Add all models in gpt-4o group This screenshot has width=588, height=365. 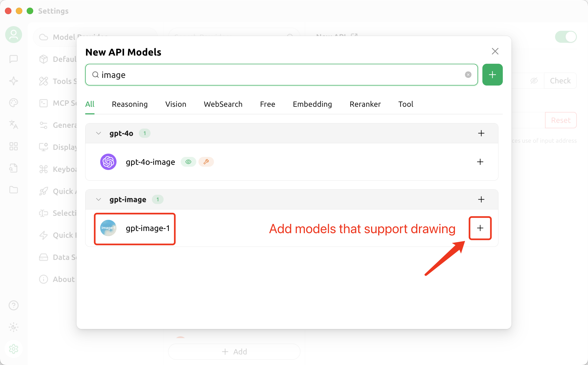[x=481, y=133]
